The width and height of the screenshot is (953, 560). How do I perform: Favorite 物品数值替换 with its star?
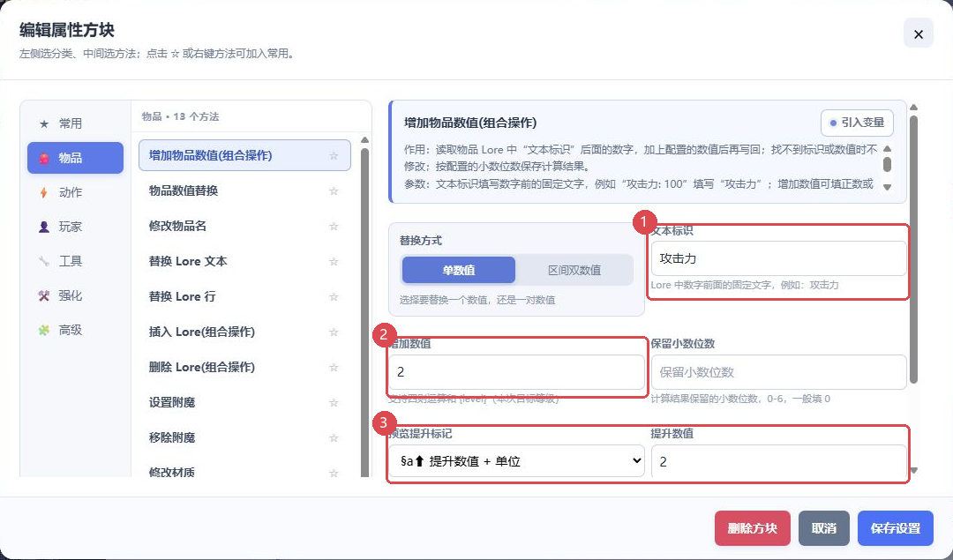click(334, 190)
